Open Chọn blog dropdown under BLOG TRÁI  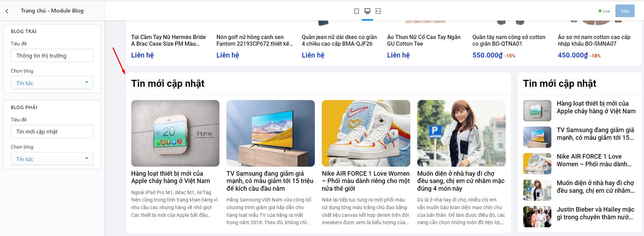pos(52,83)
